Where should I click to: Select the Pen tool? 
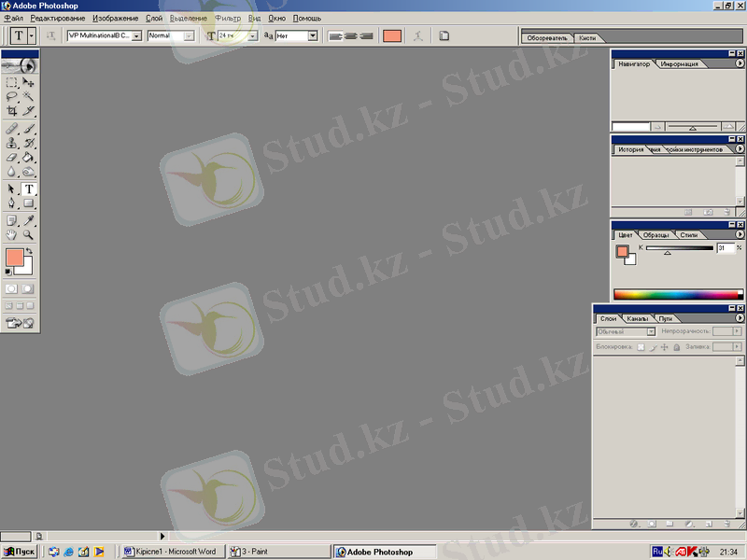coord(12,203)
